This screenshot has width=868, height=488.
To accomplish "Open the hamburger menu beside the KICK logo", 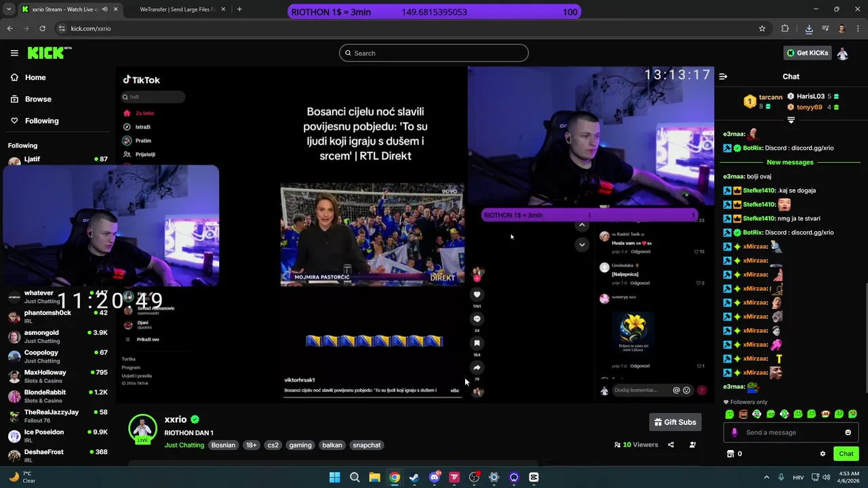I will pyautogui.click(x=14, y=53).
